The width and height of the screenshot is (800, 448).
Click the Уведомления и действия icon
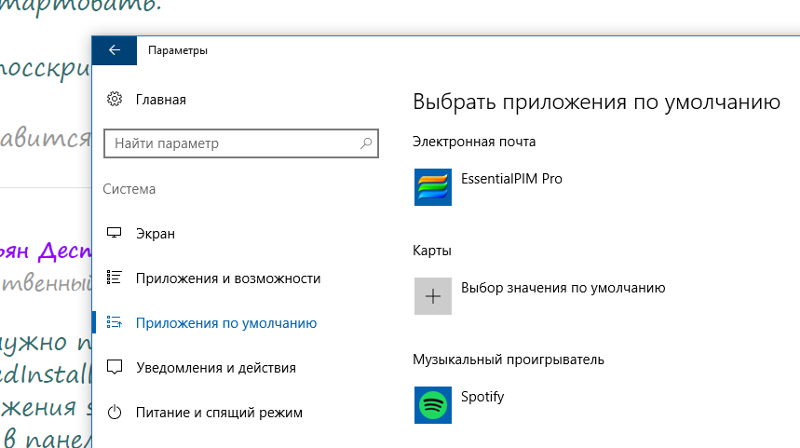tap(114, 367)
